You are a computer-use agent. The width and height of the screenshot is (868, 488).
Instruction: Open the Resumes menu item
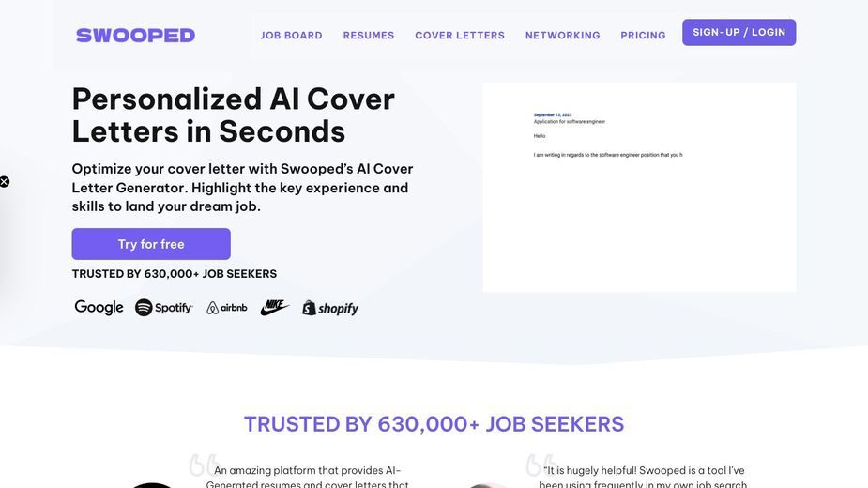(369, 36)
